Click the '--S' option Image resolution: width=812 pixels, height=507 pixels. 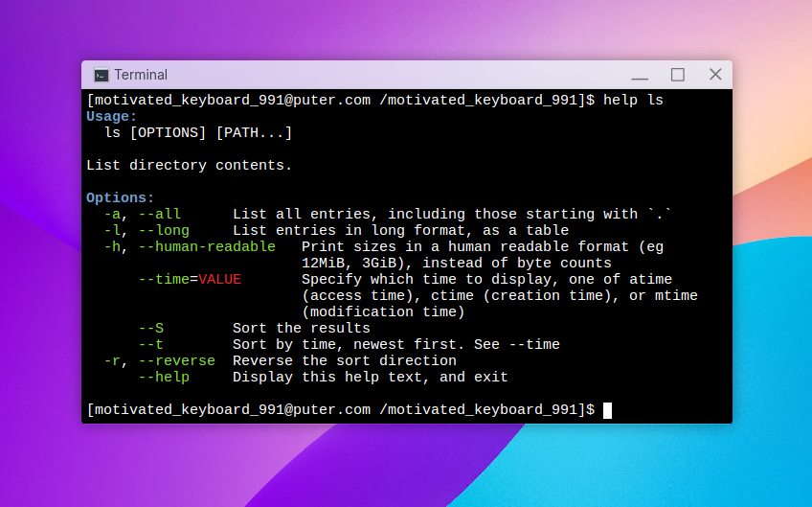[x=150, y=328]
